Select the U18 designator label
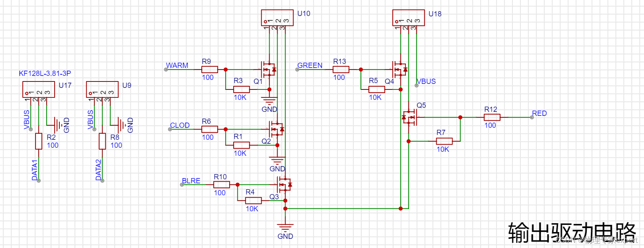The width and height of the screenshot is (644, 248). click(x=435, y=14)
